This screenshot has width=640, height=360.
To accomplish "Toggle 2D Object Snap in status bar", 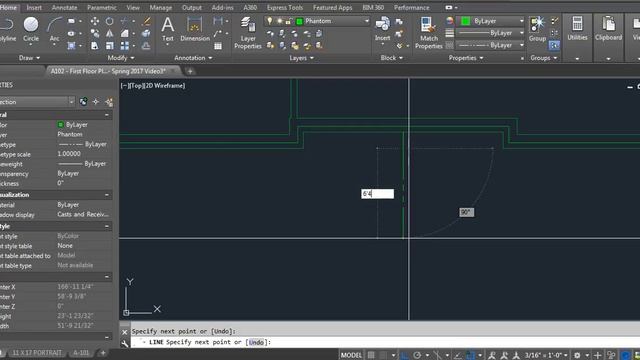I will [x=470, y=356].
